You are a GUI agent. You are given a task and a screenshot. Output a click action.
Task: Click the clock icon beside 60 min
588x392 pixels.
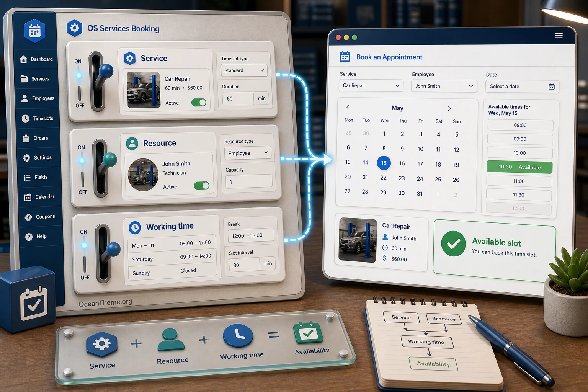tap(385, 248)
